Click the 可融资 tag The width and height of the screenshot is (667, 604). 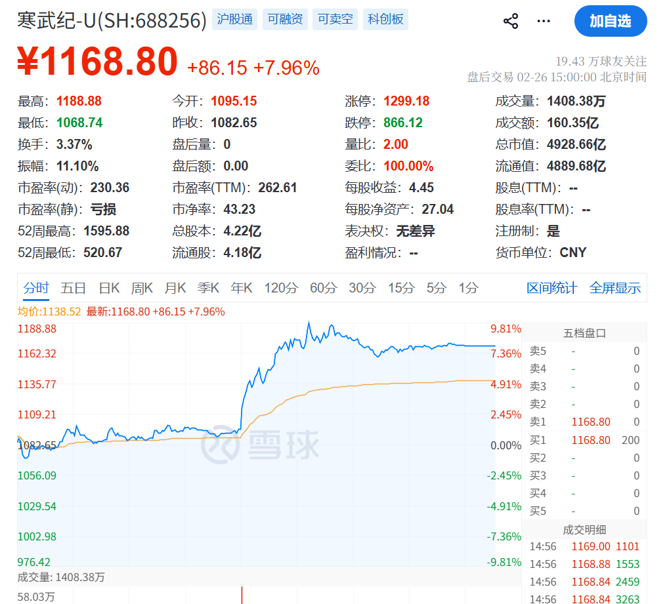(287, 20)
